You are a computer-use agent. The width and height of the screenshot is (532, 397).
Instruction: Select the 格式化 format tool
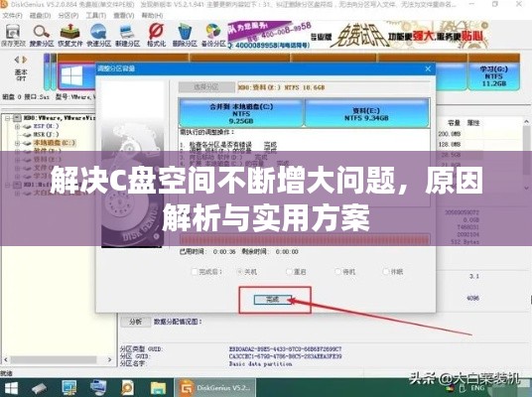[x=156, y=35]
